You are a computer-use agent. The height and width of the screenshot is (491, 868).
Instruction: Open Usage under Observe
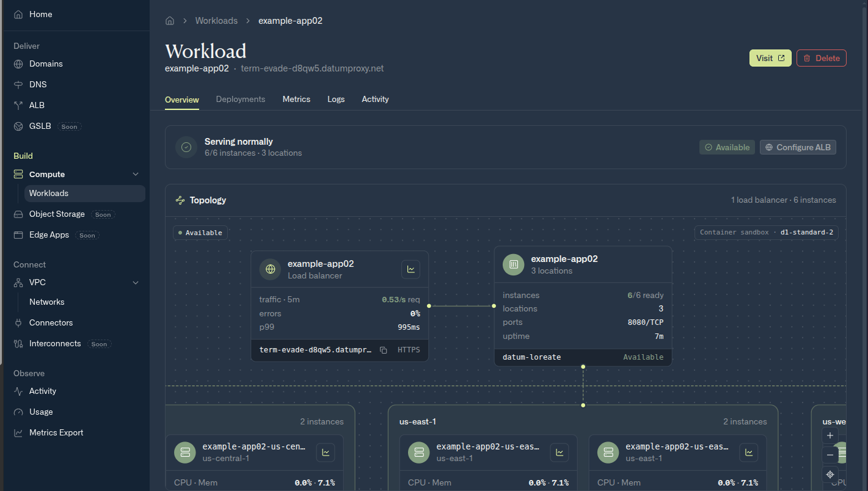point(41,412)
